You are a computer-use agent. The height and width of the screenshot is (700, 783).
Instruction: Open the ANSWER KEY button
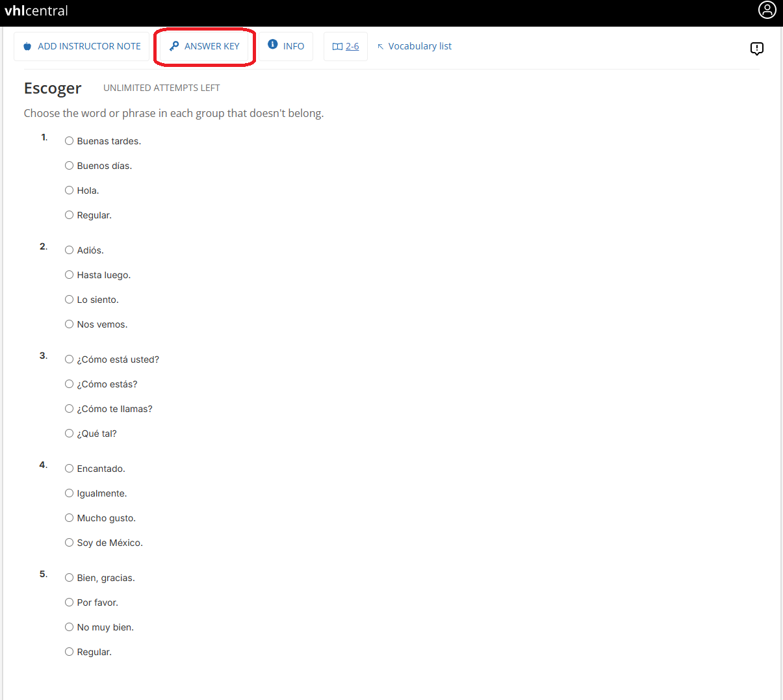click(205, 46)
